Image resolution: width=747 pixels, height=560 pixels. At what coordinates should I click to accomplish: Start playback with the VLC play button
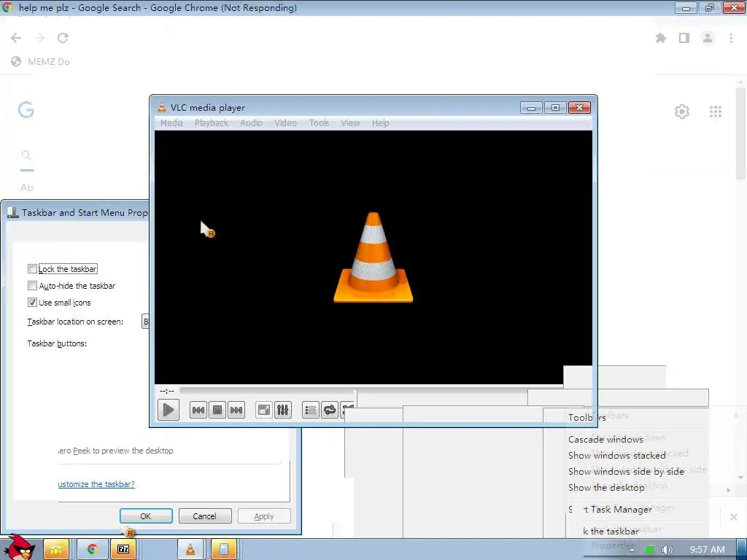tap(169, 410)
